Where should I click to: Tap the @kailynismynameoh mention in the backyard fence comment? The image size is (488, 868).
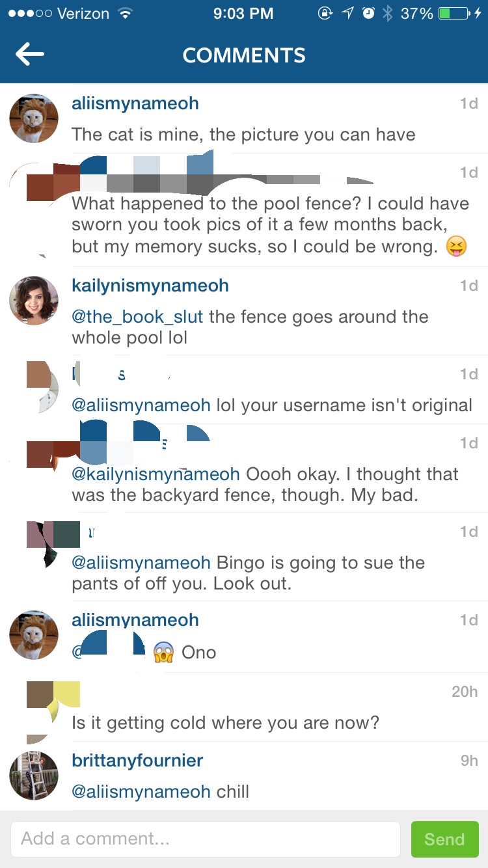click(156, 474)
